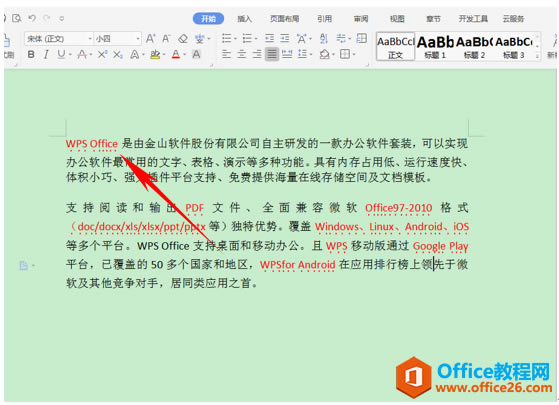The width and height of the screenshot is (559, 405).
Task: Apply the 标题 1 style
Action: tap(435, 46)
